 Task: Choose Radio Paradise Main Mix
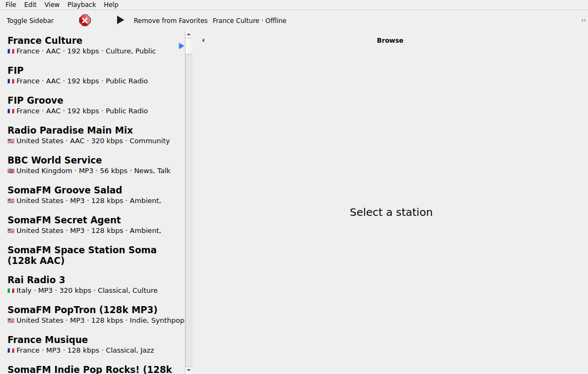click(92, 135)
